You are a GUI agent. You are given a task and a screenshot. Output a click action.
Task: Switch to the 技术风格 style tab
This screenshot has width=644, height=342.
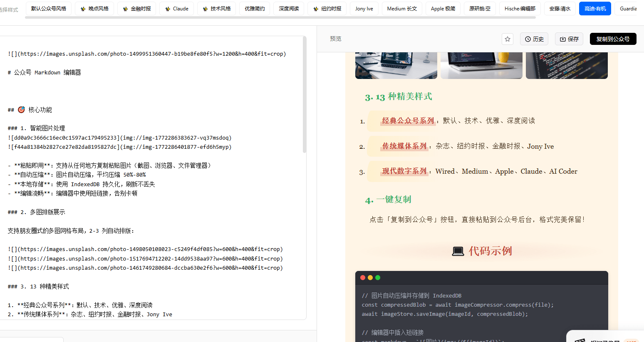pyautogui.click(x=216, y=8)
